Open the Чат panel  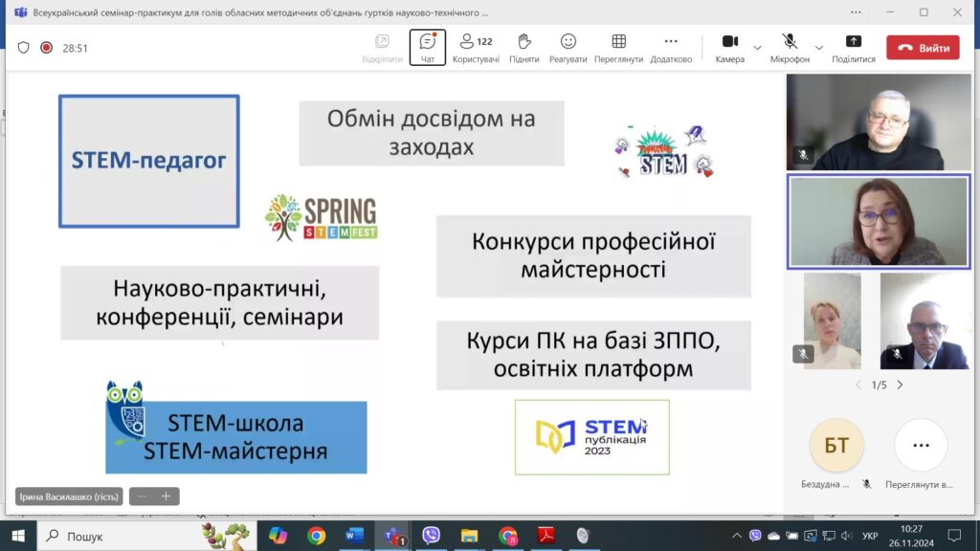428,48
